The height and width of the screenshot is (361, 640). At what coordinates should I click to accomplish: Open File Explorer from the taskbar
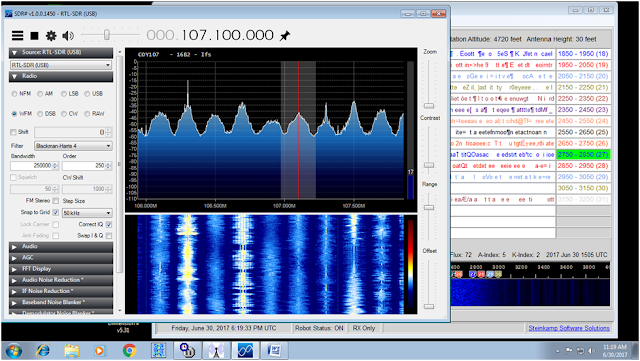pos(71,351)
